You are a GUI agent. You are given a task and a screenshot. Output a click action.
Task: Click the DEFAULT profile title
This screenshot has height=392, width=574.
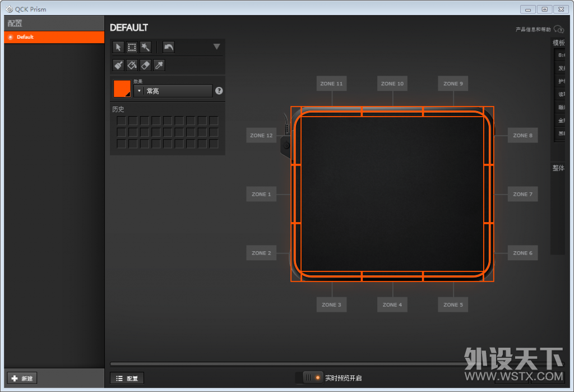coord(129,27)
